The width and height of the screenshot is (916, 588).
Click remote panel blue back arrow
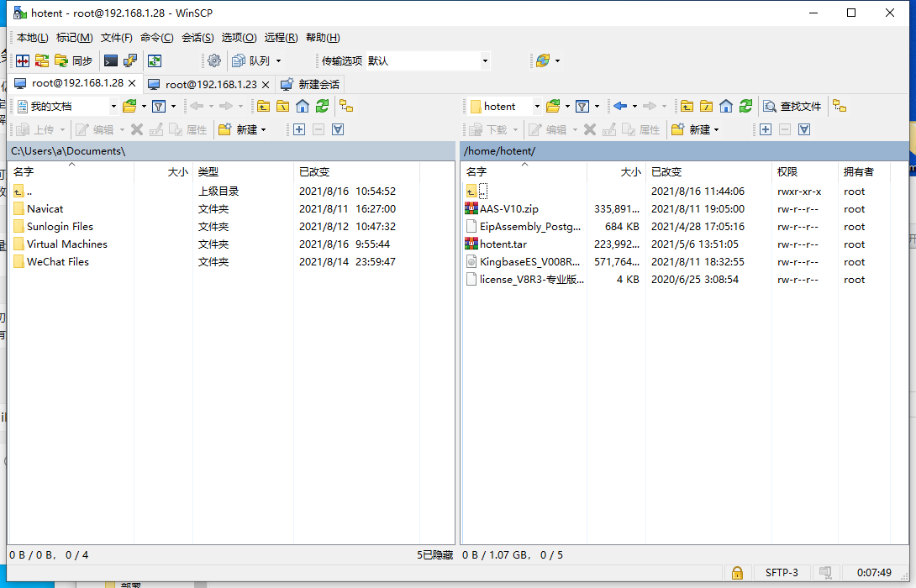(620, 107)
